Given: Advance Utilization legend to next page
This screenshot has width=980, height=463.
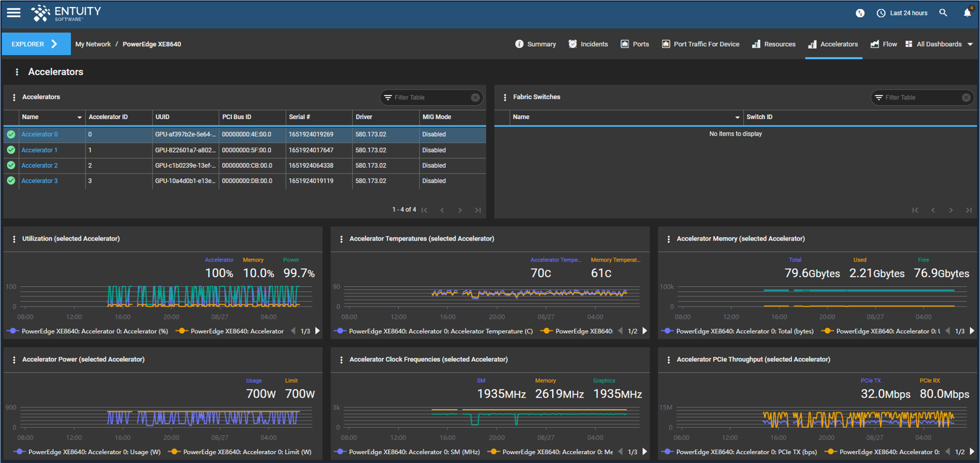Looking at the screenshot, I should [317, 331].
